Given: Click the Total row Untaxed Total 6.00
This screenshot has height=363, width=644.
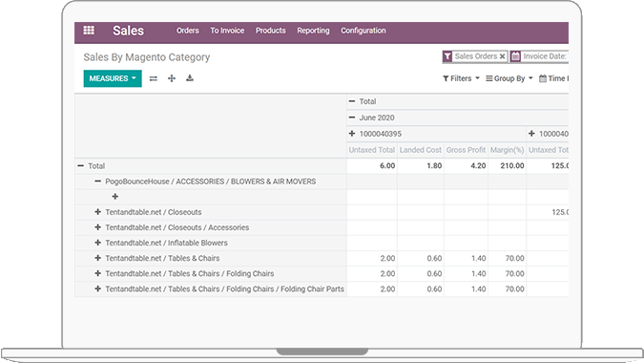Looking at the screenshot, I should (x=387, y=165).
